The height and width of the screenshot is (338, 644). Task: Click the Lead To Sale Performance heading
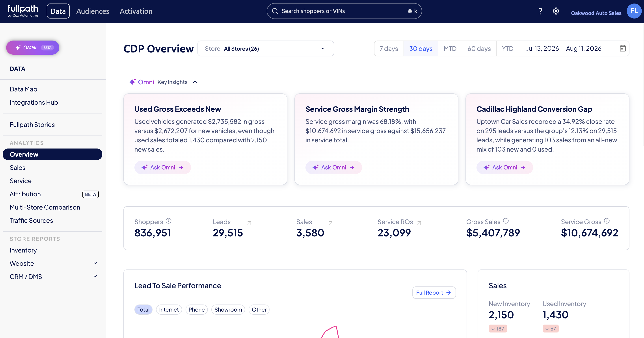[x=178, y=286]
